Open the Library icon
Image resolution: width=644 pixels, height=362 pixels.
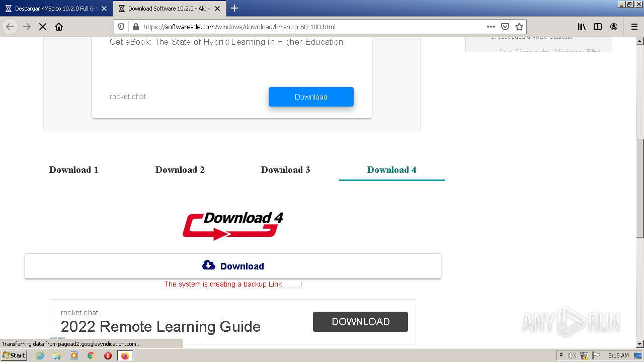[x=582, y=27]
